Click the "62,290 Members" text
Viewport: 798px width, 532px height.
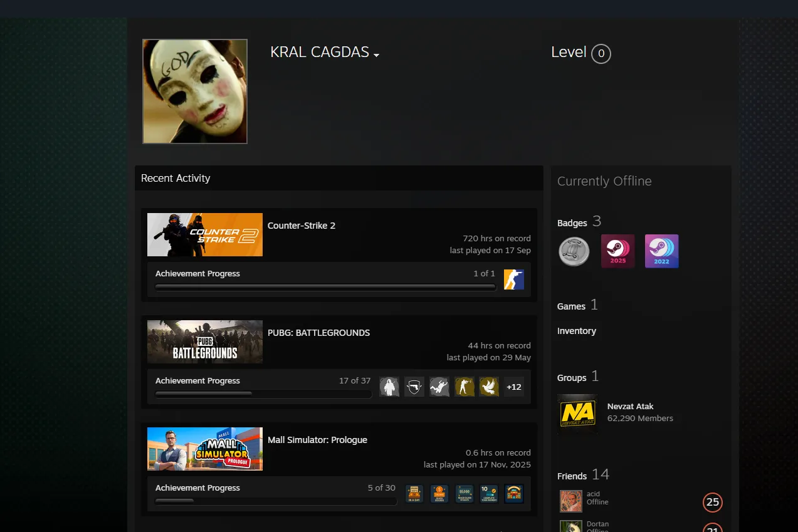tap(640, 418)
